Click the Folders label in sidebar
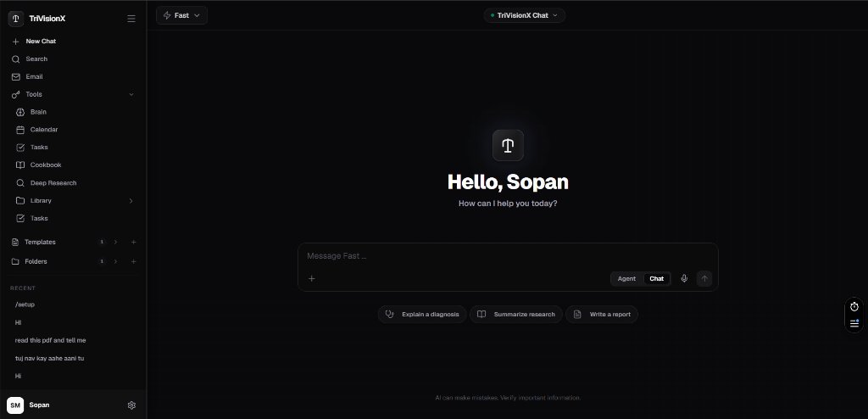Screen dimensions: 868x419 pos(36,261)
